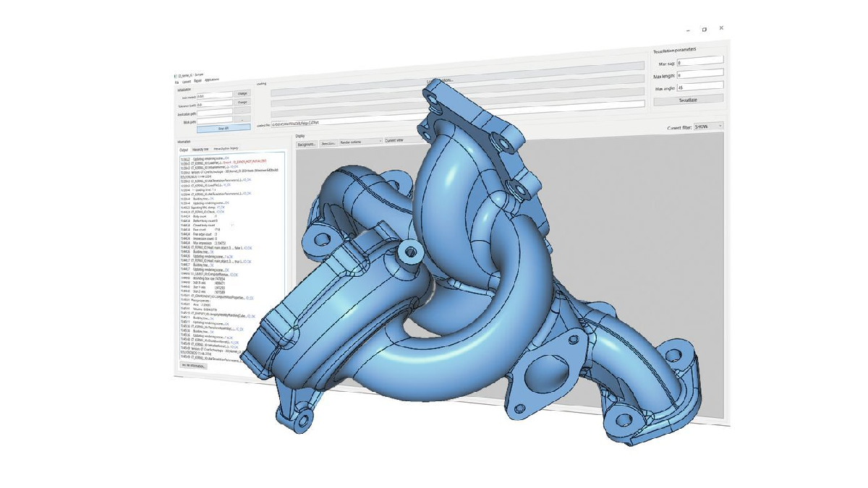
Task: Open the Current filter SHOW dropdown
Action: point(708,127)
